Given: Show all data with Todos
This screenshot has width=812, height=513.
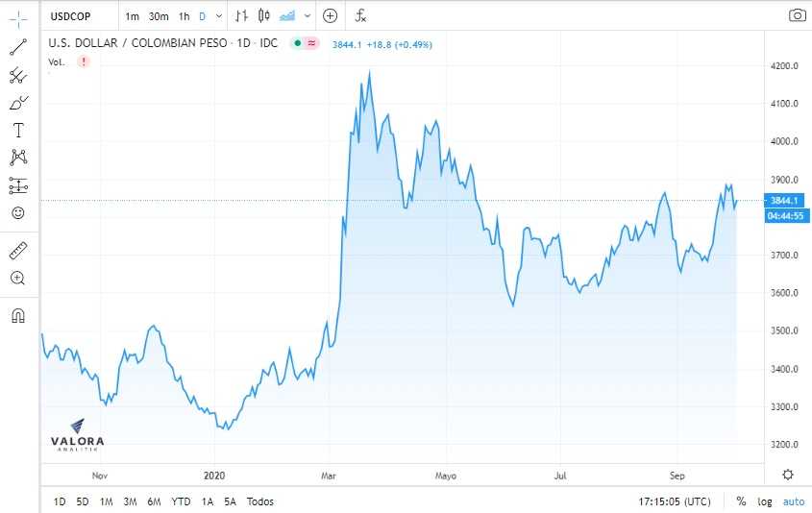Looking at the screenshot, I should coord(260,501).
